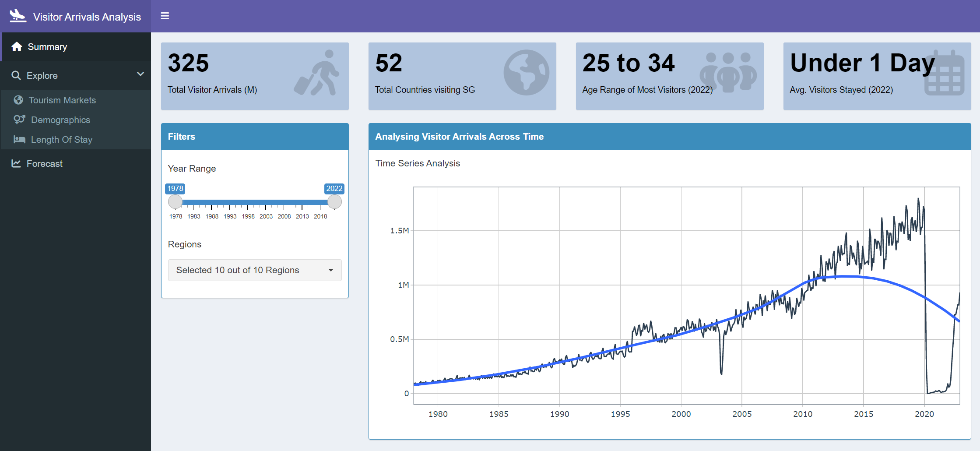Click the Summary home icon
Screen dimensions: 980x451
point(17,47)
